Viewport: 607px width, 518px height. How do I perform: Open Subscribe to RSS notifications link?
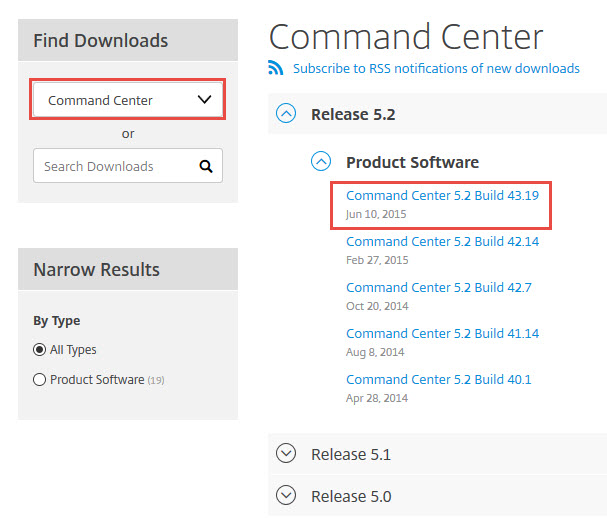click(436, 69)
